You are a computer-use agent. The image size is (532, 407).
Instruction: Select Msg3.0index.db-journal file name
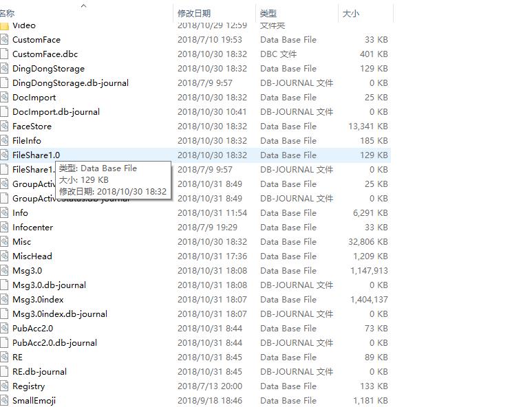click(60, 314)
